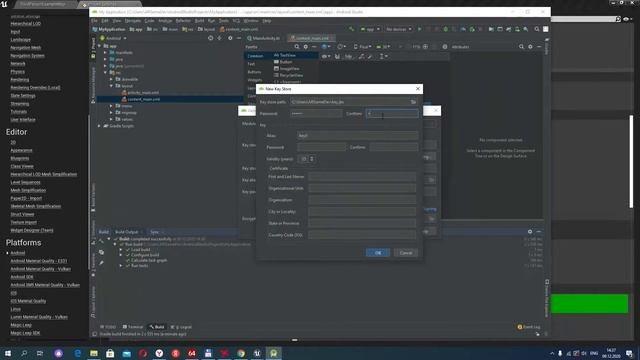The image size is (640, 360).
Task: Select the Sync tab in the Build panel
Action: pos(154,232)
